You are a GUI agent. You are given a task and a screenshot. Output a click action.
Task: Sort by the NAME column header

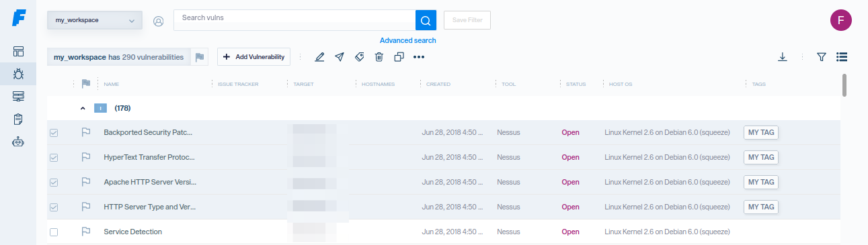[112, 84]
